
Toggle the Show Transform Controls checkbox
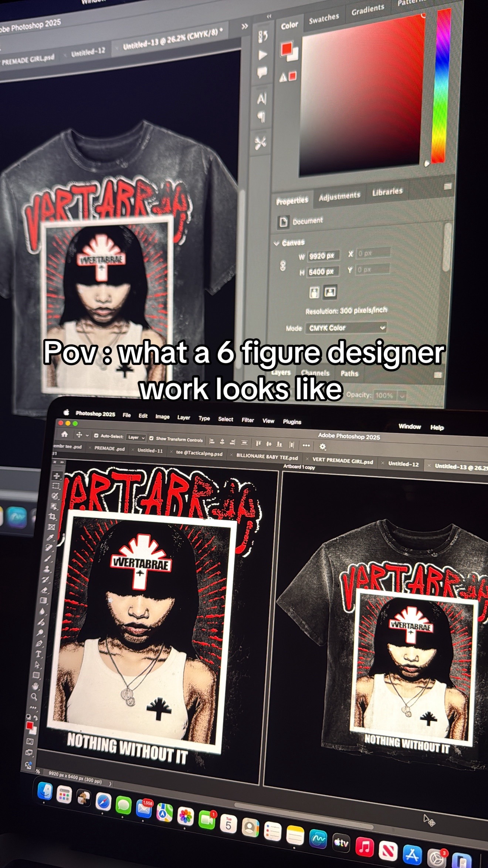(x=151, y=438)
